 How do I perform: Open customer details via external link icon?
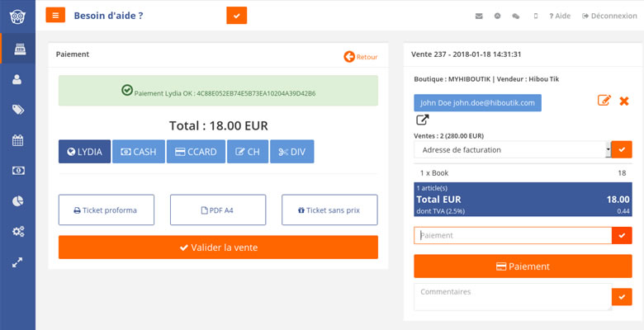click(423, 120)
